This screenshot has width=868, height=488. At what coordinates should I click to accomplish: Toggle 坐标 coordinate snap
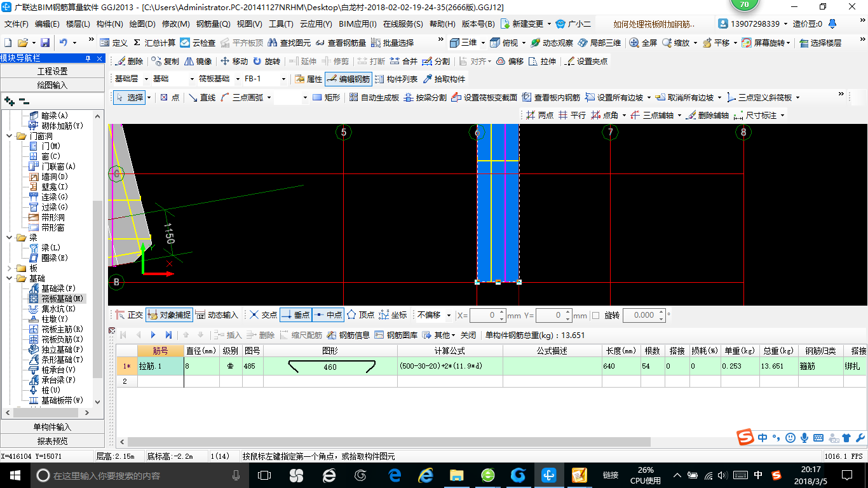[x=393, y=315]
